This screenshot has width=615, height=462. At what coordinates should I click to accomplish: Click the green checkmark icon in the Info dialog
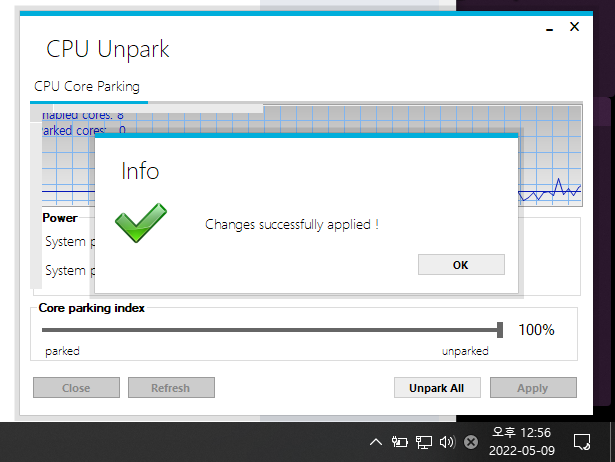(x=141, y=223)
